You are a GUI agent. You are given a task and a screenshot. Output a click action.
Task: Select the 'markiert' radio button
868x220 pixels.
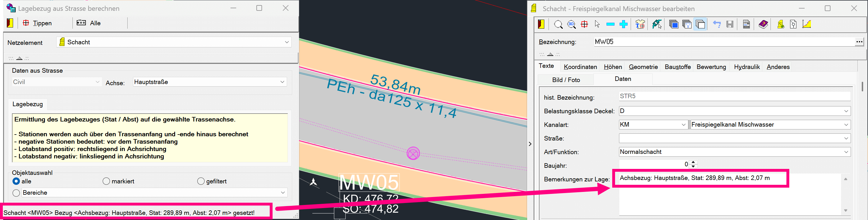(x=106, y=181)
